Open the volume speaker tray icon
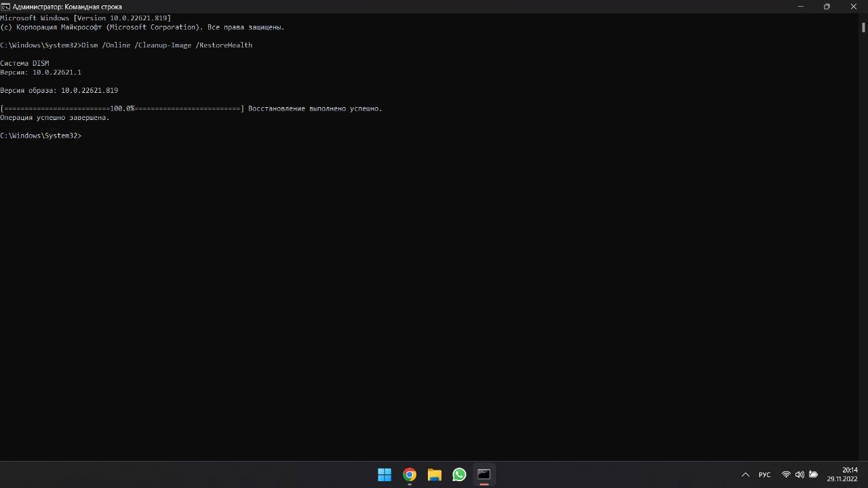 point(800,474)
